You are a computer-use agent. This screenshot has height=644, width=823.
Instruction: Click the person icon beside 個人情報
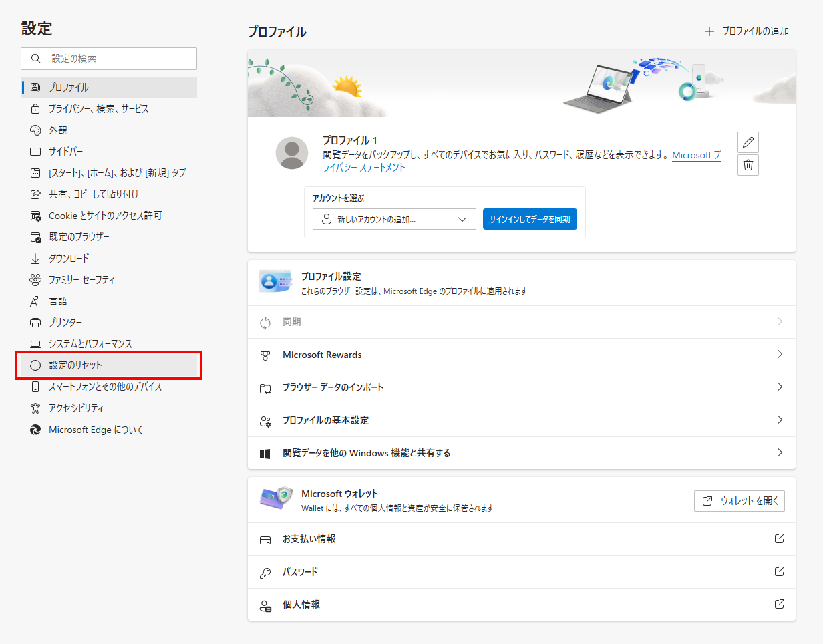coord(265,605)
